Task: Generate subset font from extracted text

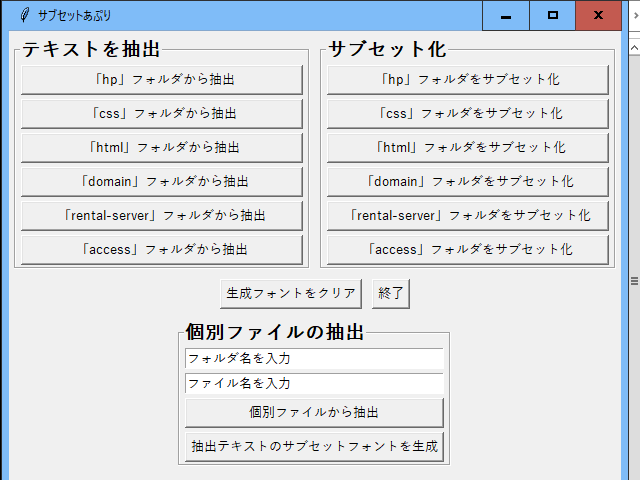Action: [314, 447]
